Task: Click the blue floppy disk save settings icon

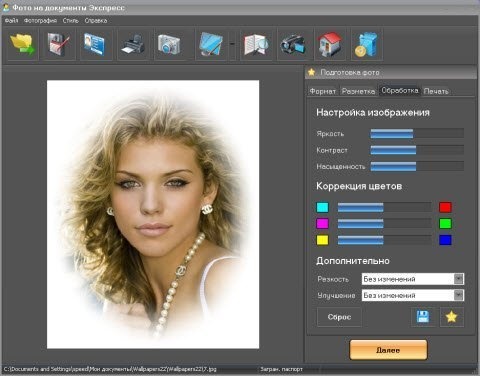Action: pos(423,317)
